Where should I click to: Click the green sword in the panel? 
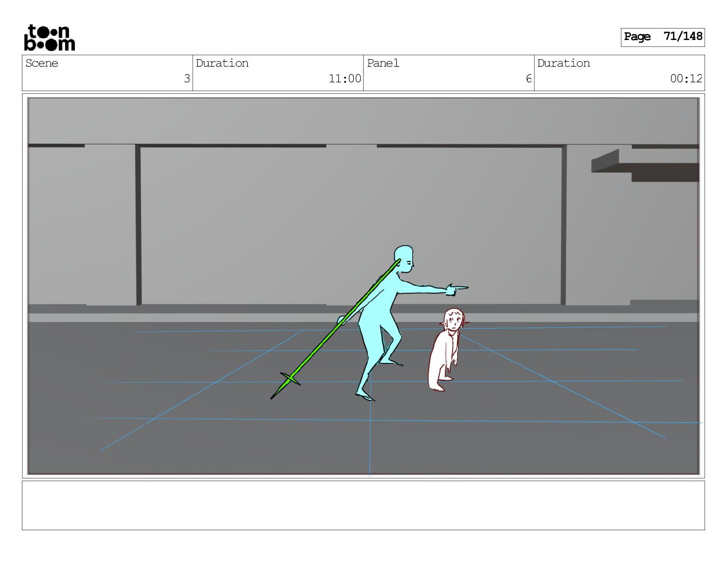tap(336, 329)
